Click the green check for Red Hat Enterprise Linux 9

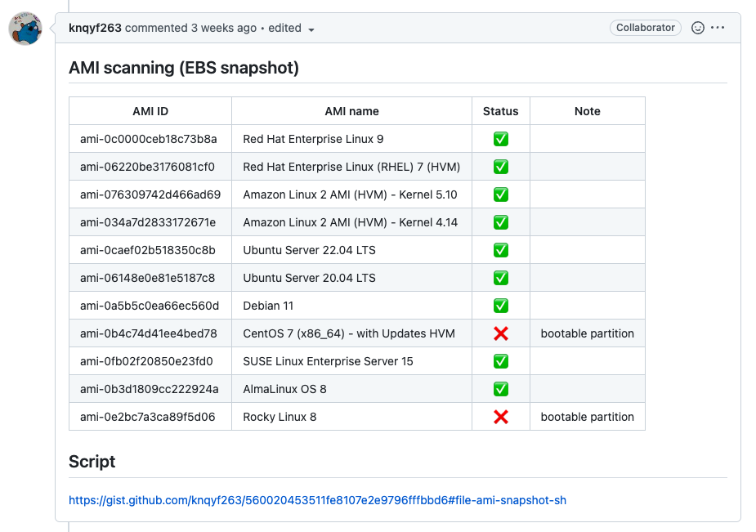point(501,139)
